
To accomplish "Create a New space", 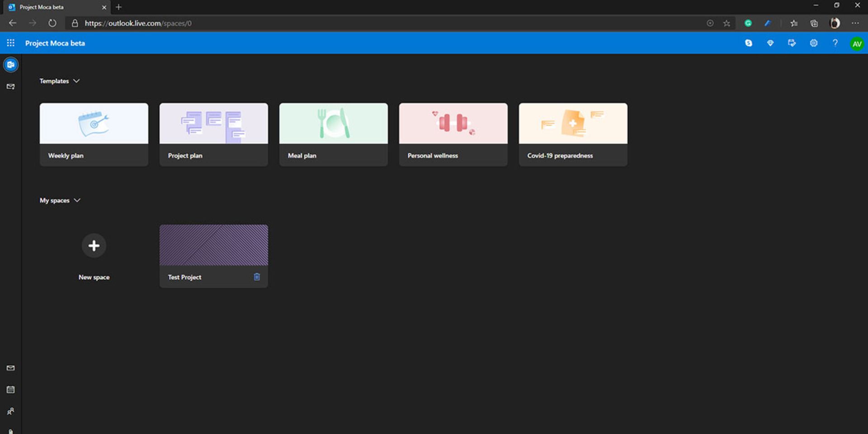I will click(94, 245).
